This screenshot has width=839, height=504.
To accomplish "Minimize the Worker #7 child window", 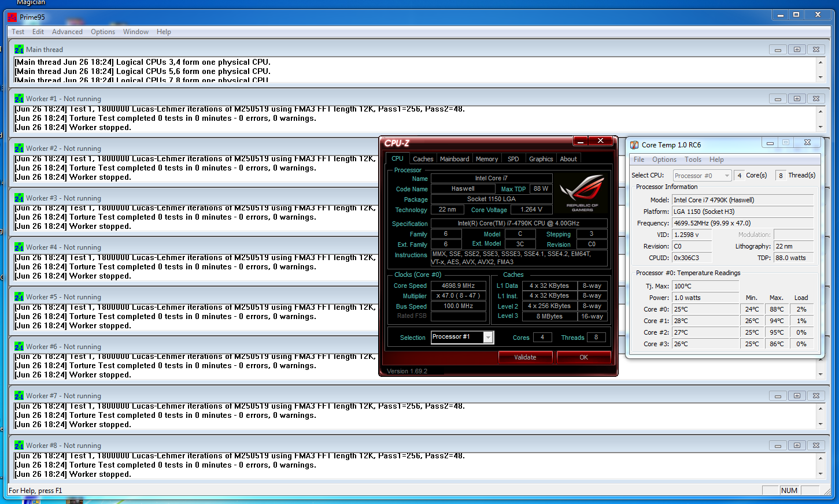I will point(778,396).
